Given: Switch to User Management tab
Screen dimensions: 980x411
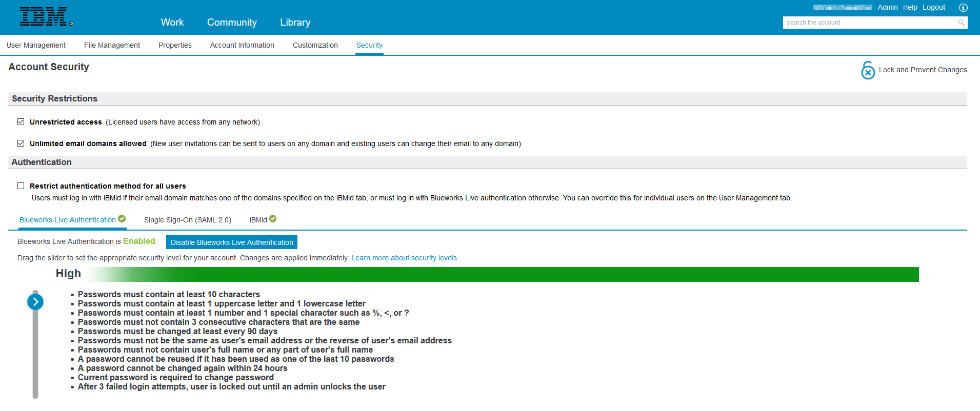Looking at the screenshot, I should click(36, 45).
